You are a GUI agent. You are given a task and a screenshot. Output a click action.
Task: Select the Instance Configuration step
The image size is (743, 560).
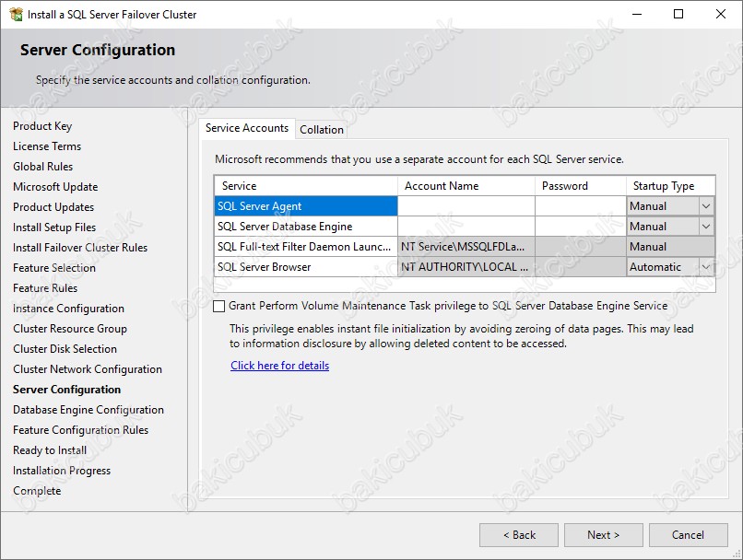click(69, 309)
